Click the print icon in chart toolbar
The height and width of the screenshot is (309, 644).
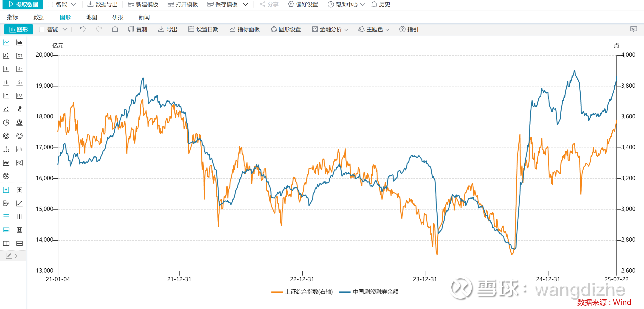115,29
